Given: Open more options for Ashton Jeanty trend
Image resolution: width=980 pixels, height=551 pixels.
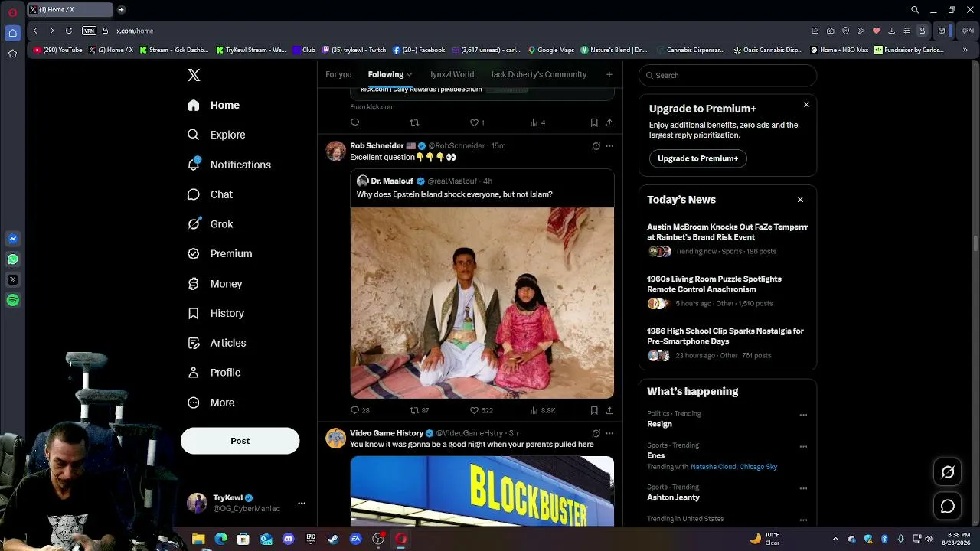Looking at the screenshot, I should 803,488.
